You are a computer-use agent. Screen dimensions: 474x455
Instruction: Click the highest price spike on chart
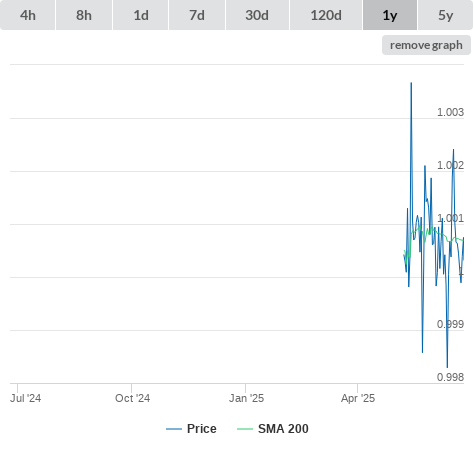click(411, 83)
